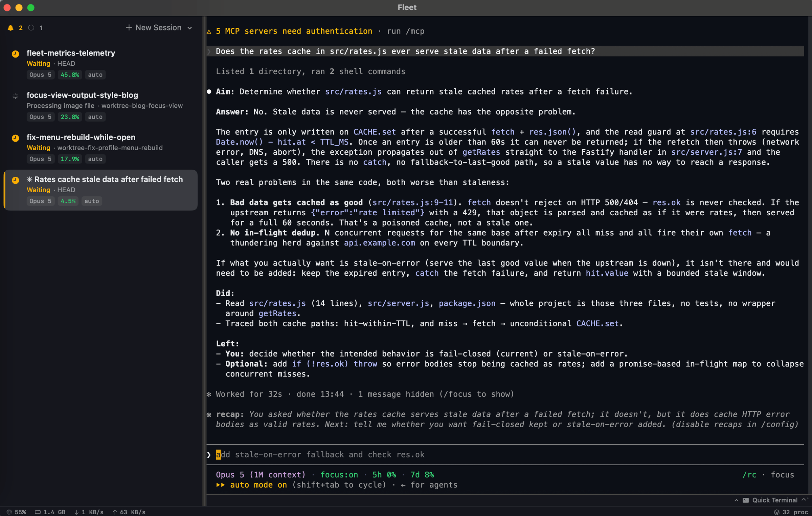This screenshot has height=516, width=812.
Task: Click waiting clock icon of fleet-metrics-telemetry
Action: 15,54
